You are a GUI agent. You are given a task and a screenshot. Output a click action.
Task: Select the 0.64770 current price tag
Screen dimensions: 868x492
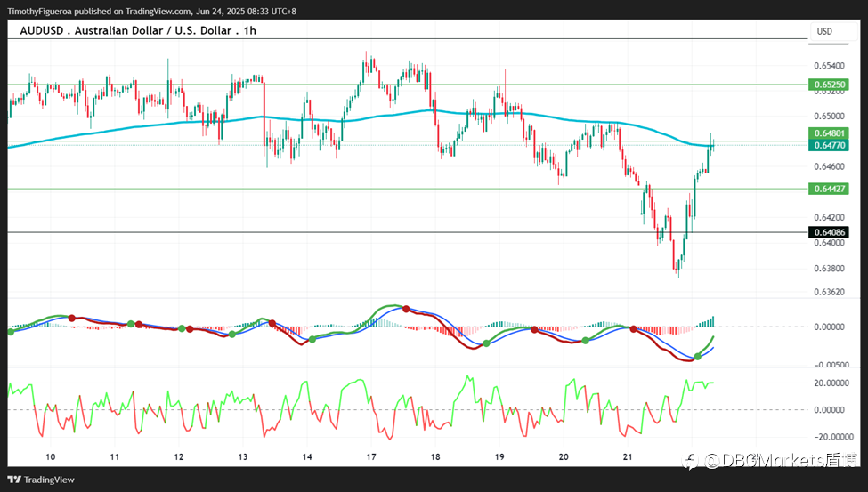click(829, 145)
